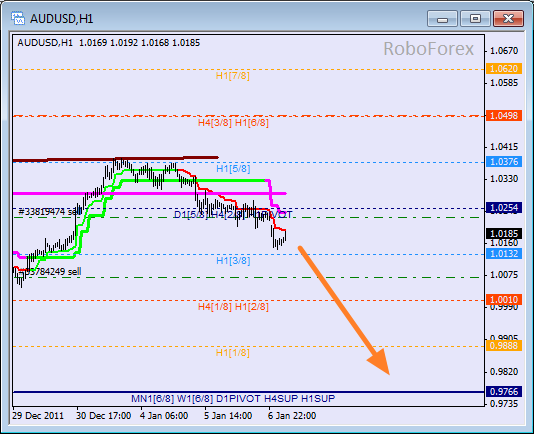The image size is (534, 434).
Task: Close the AUDUSD,H1 chart window
Action: 508,18
